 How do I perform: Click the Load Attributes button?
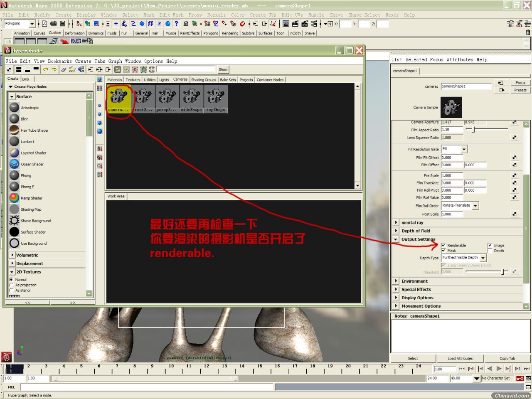[x=460, y=358]
